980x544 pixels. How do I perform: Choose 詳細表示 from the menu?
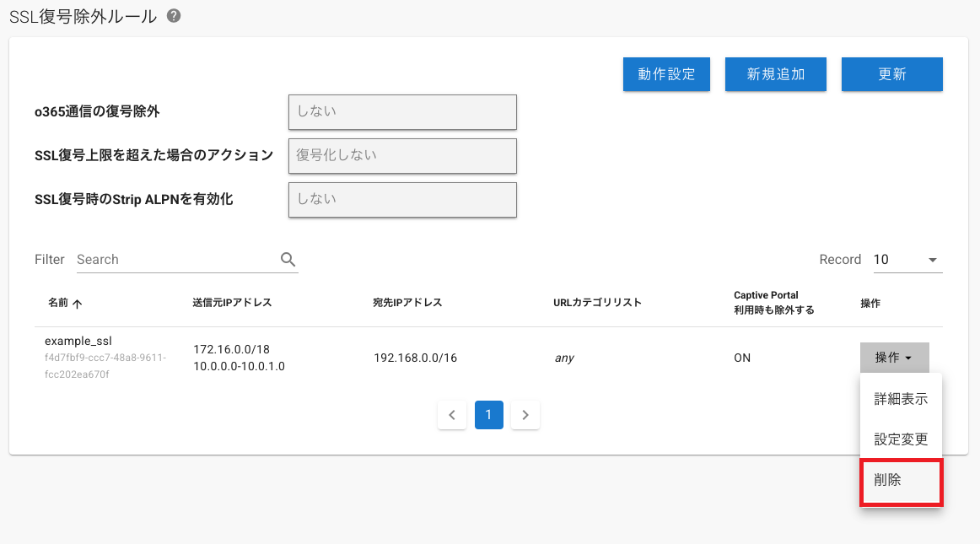pos(901,399)
